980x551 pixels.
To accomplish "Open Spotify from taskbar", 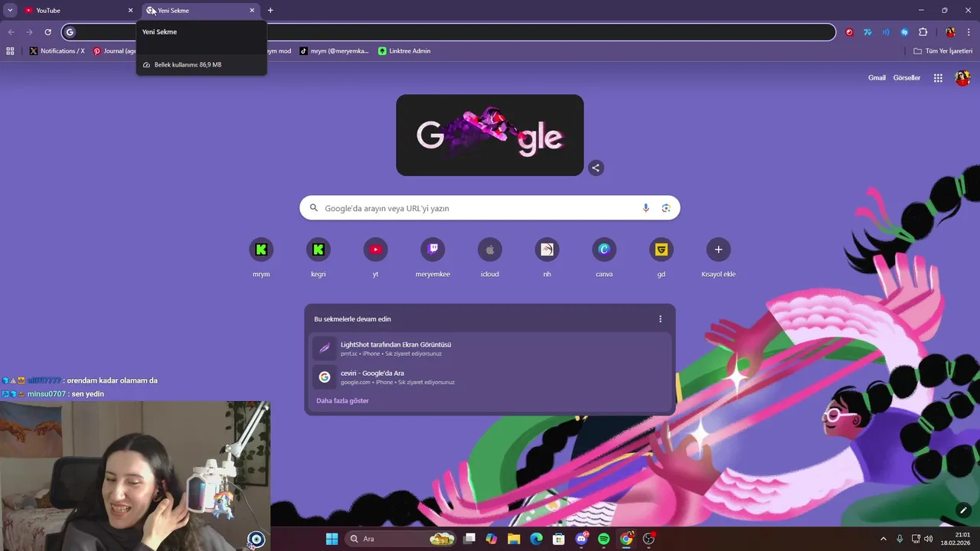I will [603, 539].
